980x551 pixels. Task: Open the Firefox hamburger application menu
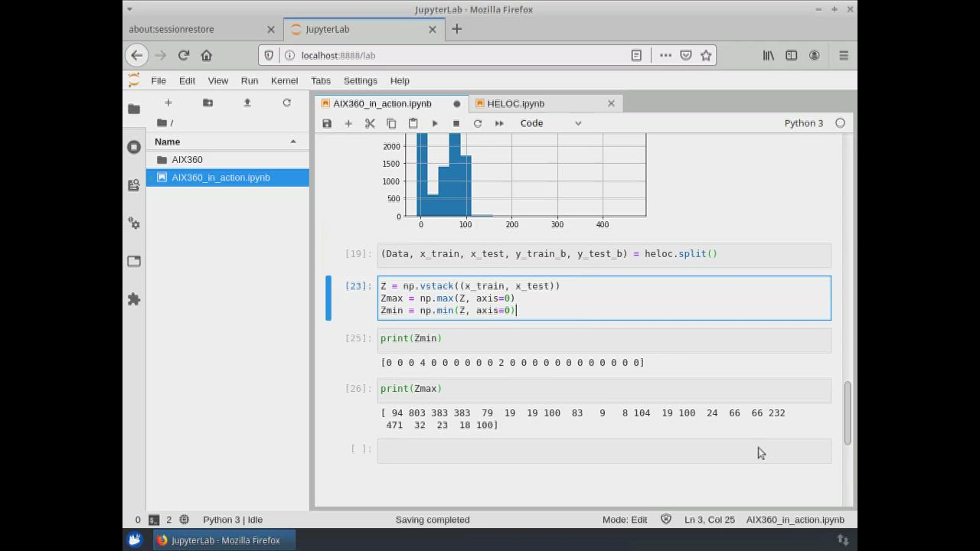point(844,55)
